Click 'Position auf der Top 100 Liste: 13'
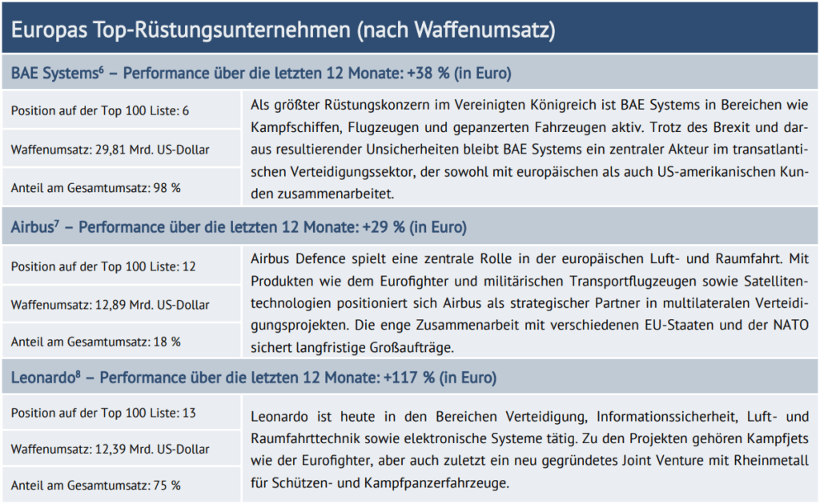 tap(103, 413)
